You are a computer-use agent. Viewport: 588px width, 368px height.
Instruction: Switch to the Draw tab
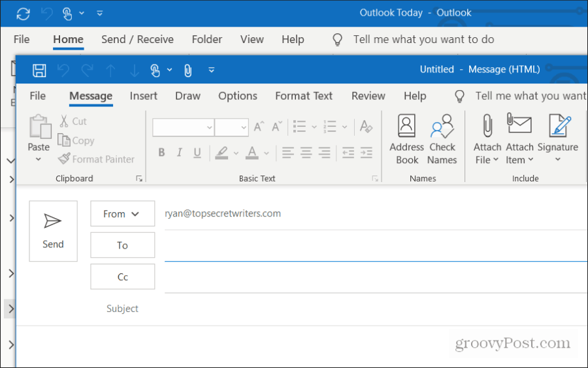[188, 96]
